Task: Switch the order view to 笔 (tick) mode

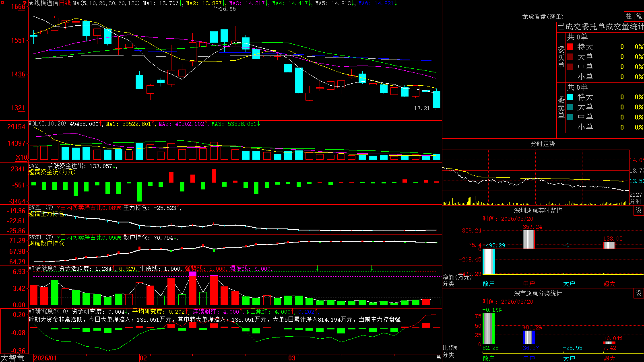Action: coord(639,16)
